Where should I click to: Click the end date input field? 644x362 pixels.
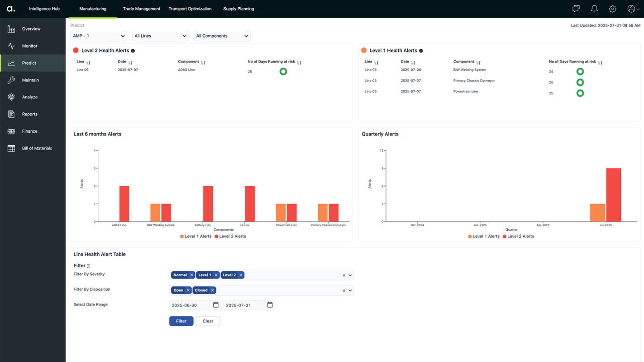pyautogui.click(x=244, y=305)
